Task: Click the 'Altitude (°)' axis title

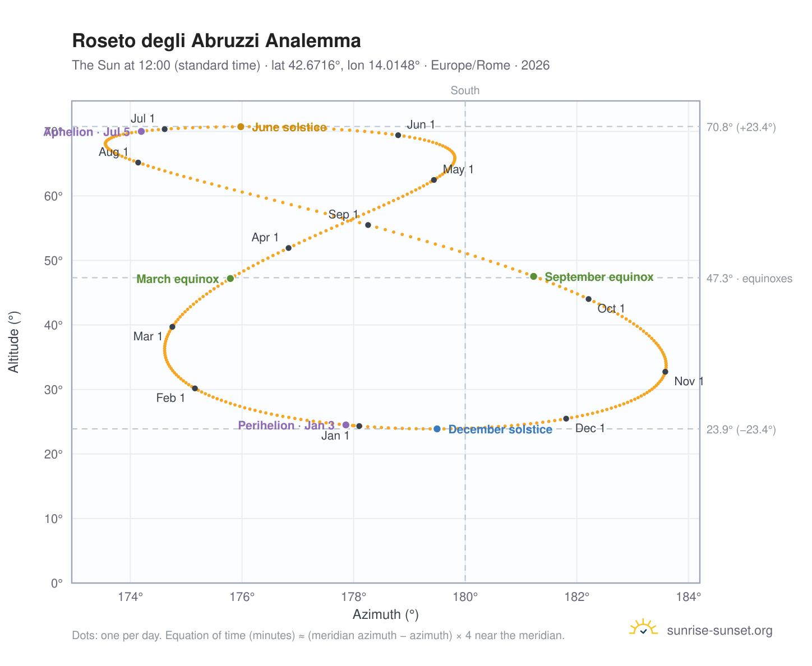Action: [x=14, y=342]
